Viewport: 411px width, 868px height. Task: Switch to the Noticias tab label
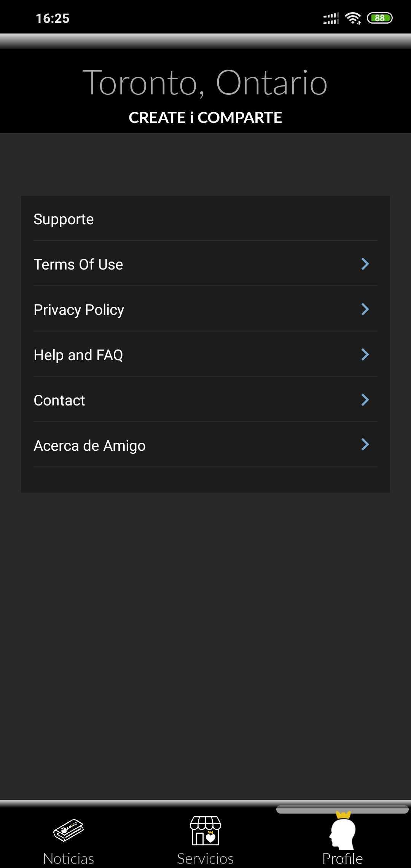pyautogui.click(x=68, y=858)
